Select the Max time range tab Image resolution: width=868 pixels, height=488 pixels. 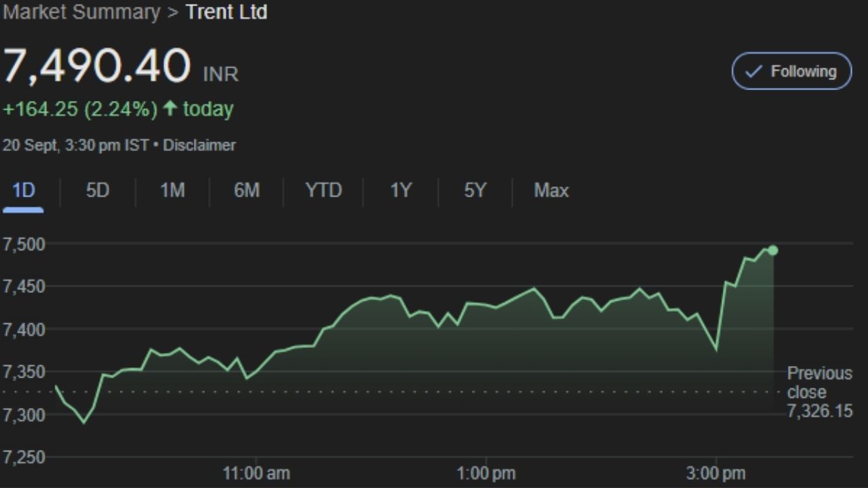point(551,190)
